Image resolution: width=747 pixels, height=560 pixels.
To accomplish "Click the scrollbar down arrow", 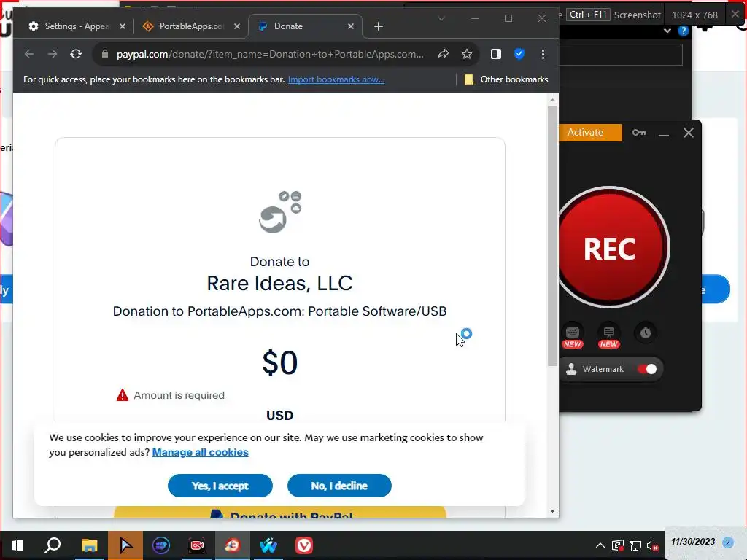I will [552, 511].
